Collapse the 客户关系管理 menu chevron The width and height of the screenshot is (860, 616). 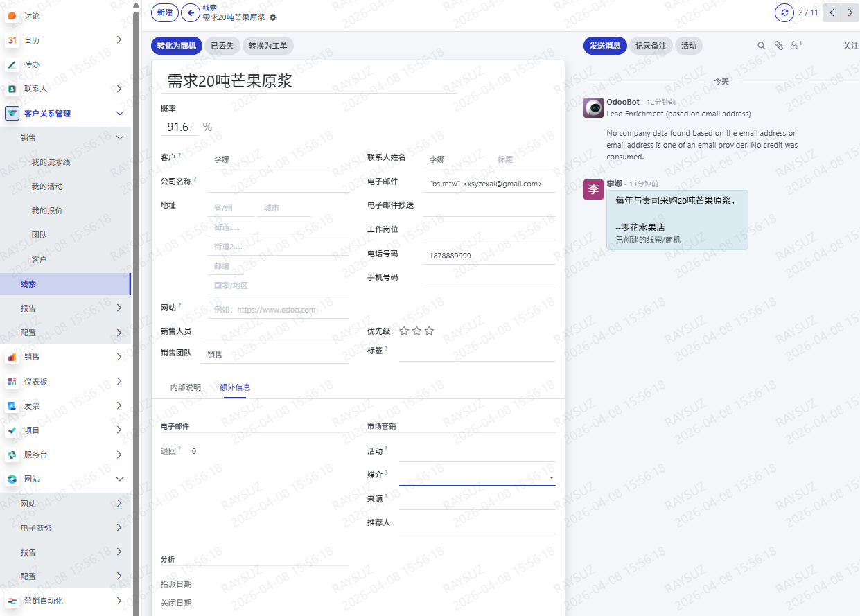coord(119,113)
